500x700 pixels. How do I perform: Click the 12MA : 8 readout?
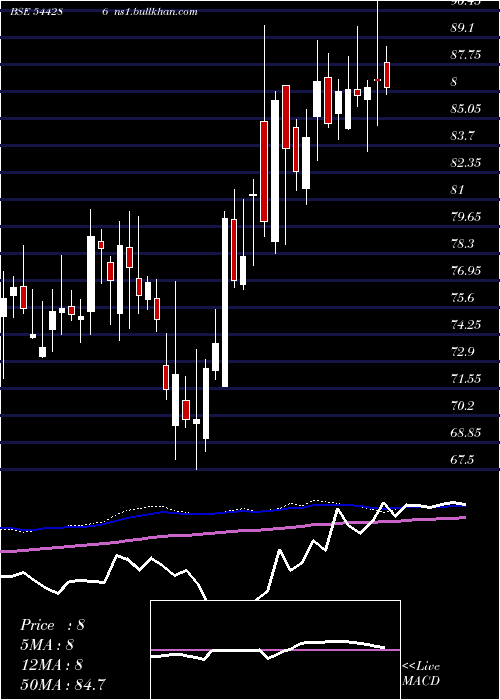point(51,665)
